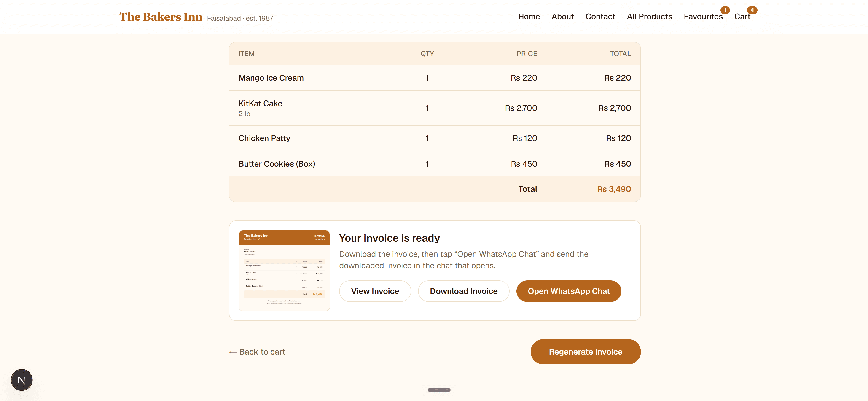
Task: Open the Next.js dev tools N icon
Action: (x=21, y=380)
